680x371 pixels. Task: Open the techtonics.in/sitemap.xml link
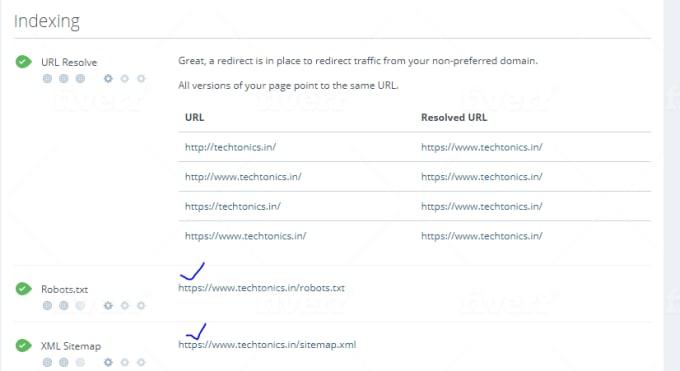coord(267,345)
